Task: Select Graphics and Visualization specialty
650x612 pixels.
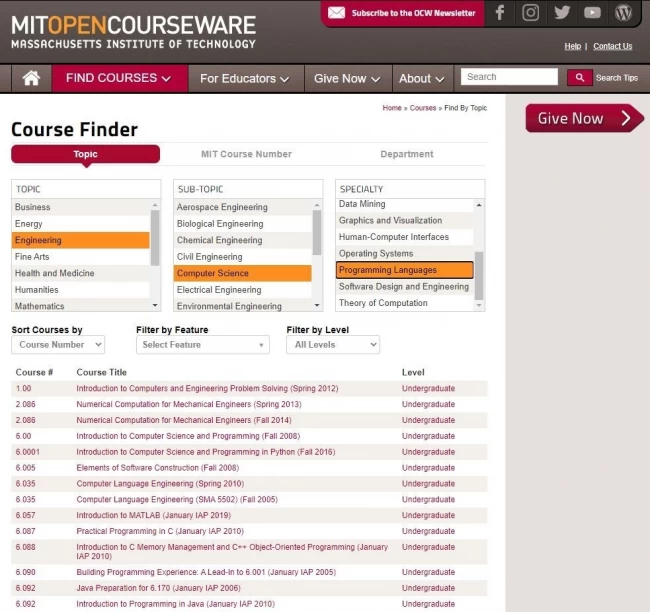Action: point(405,221)
